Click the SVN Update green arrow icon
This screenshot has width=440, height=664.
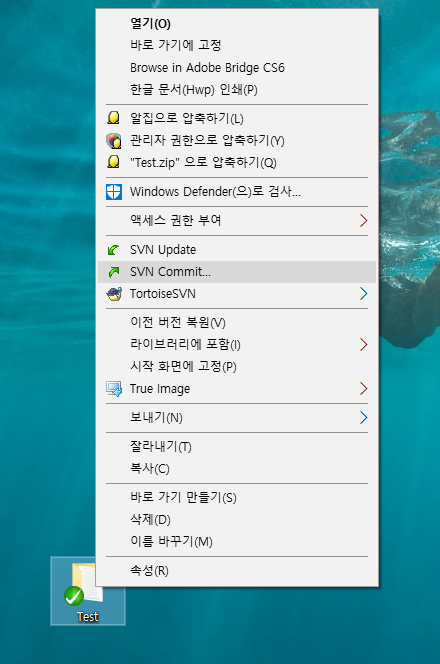click(x=113, y=250)
